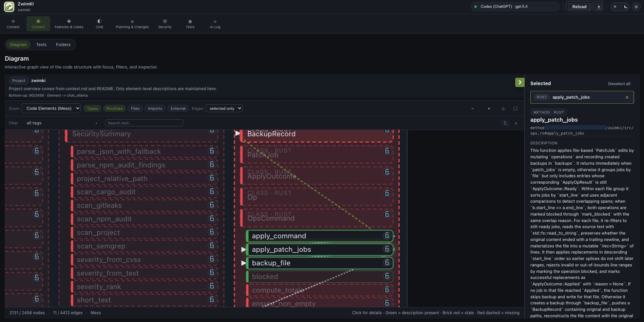644x322 pixels.
Task: Click Deselect all link
Action: (x=619, y=84)
